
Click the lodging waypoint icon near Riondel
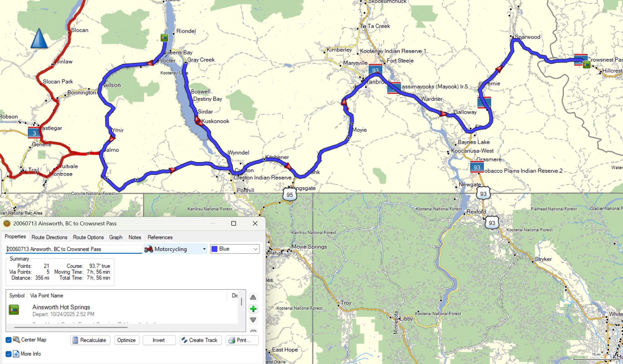point(164,38)
